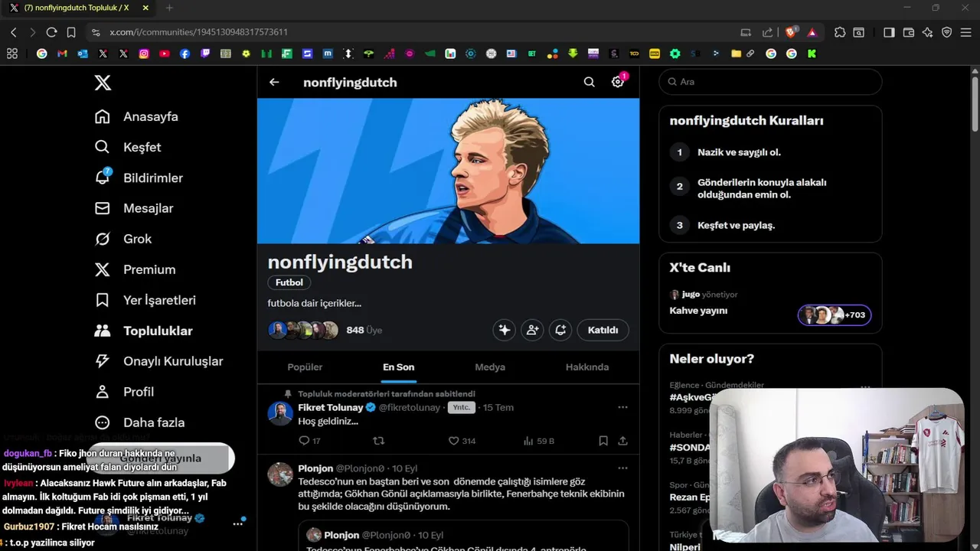Open Yer İşaretleri bookmarks page

pos(145,300)
